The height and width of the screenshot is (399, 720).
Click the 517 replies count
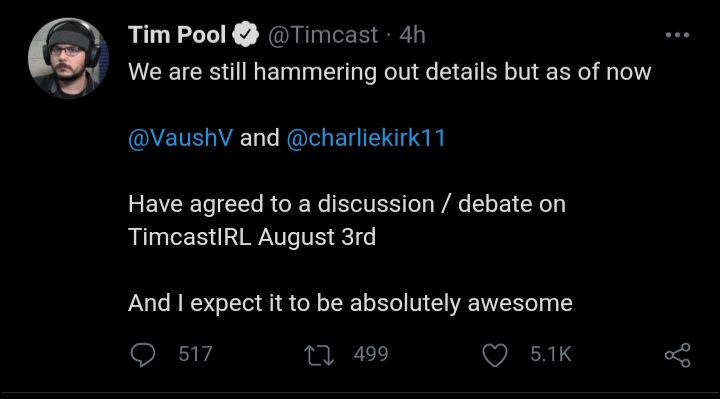196,354
